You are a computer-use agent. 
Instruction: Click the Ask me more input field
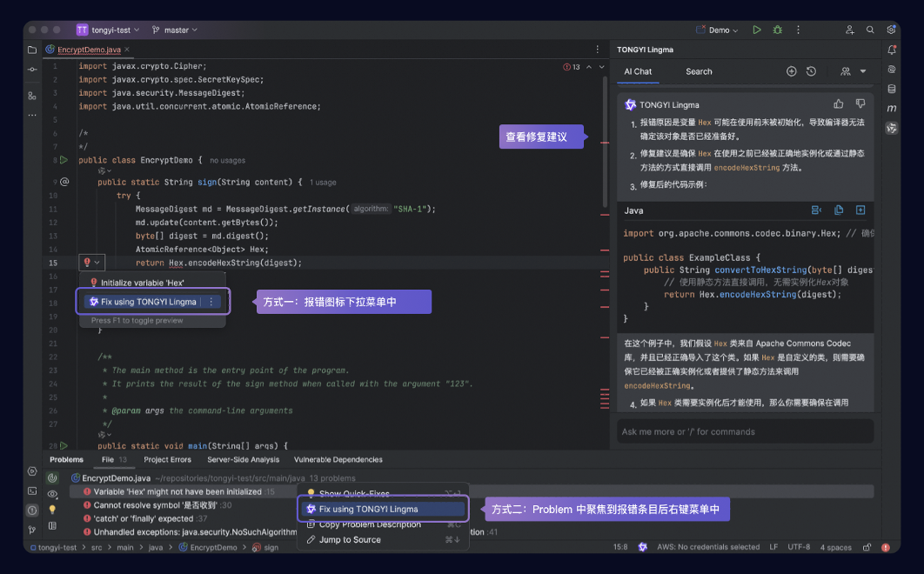tap(745, 432)
